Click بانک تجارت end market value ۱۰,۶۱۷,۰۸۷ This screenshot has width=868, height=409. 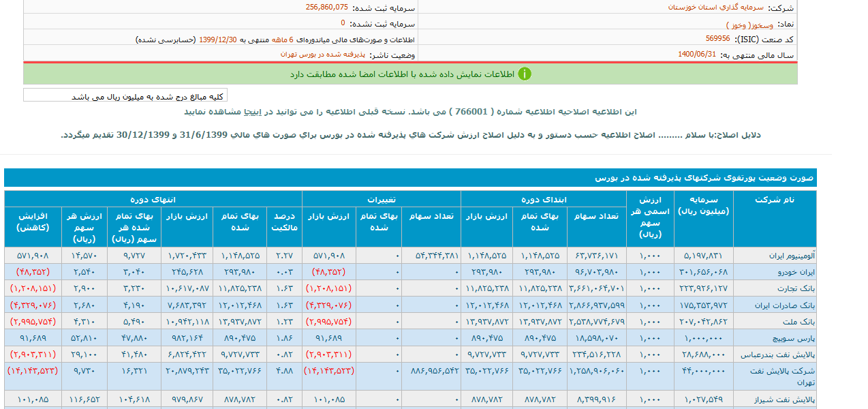(x=187, y=288)
